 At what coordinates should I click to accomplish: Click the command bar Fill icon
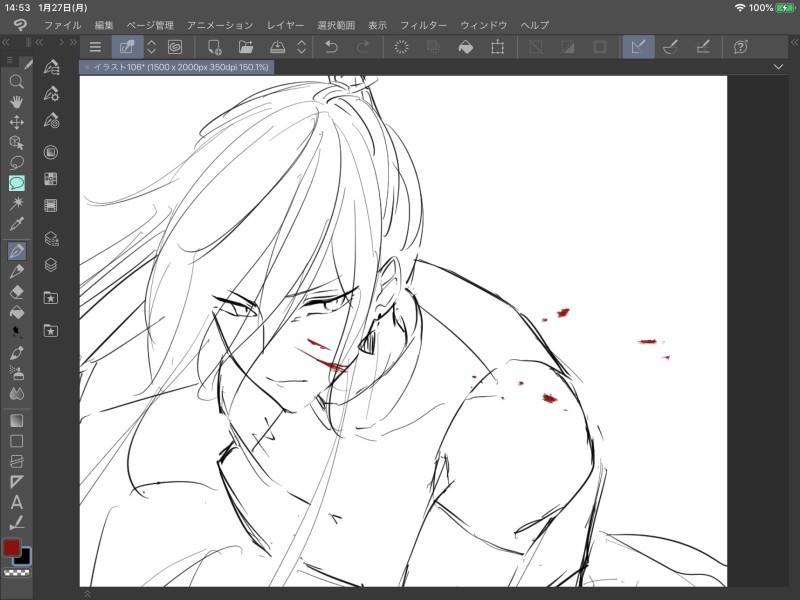pos(465,47)
